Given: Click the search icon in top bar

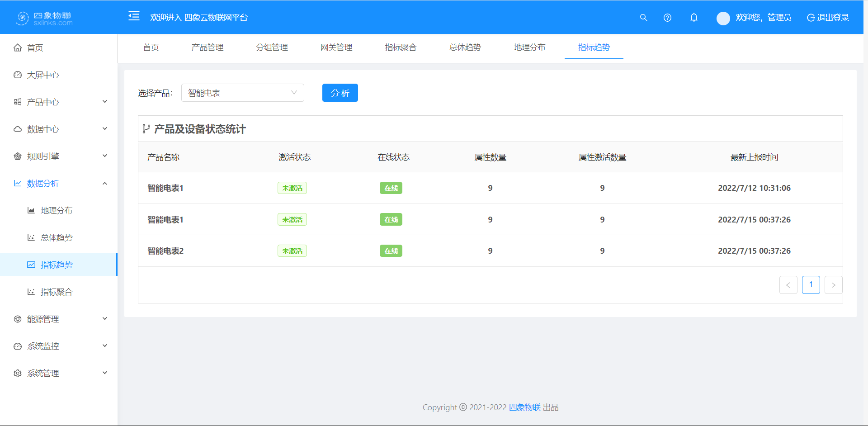Looking at the screenshot, I should coord(643,18).
